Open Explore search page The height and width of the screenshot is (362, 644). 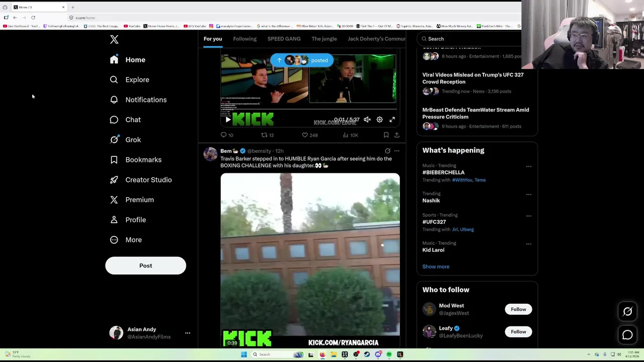click(130, 79)
